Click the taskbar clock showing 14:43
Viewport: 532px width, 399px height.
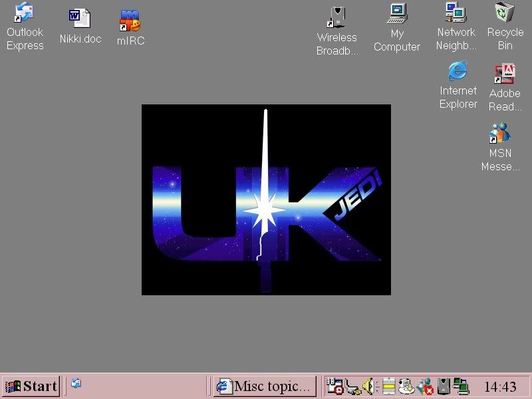coord(499,386)
